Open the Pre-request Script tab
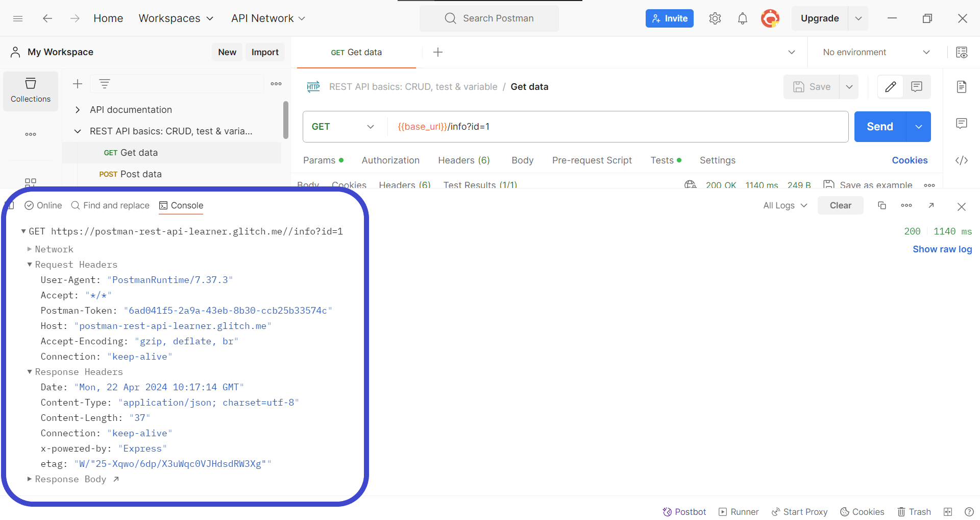Screen dimensions: 980x520 pyautogui.click(x=592, y=160)
